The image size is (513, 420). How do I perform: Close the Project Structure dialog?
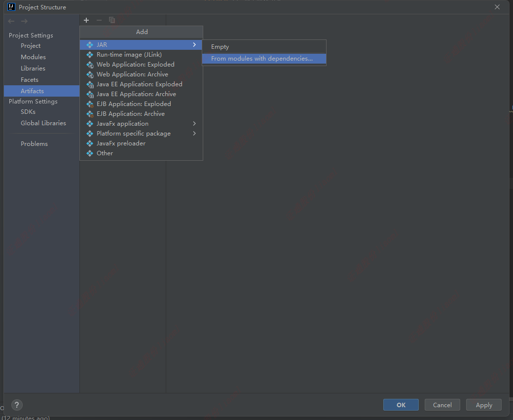click(497, 7)
